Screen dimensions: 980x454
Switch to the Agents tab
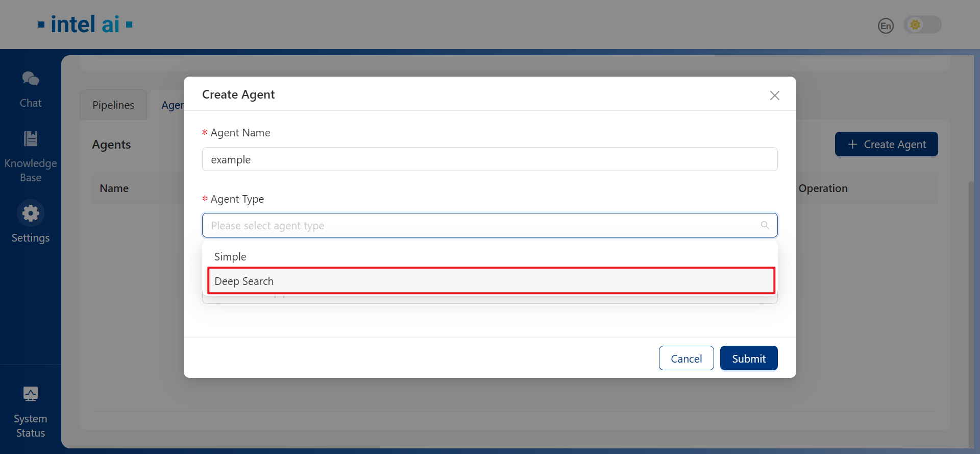click(x=172, y=105)
